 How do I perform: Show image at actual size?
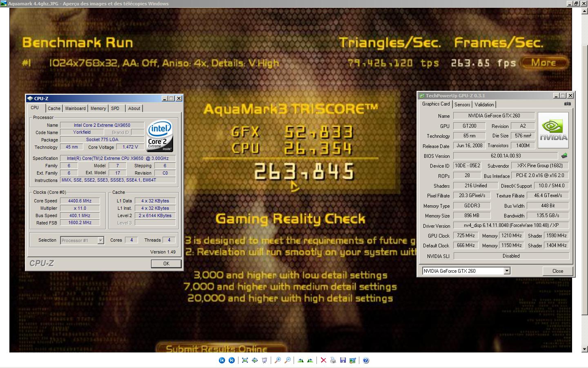click(255, 360)
